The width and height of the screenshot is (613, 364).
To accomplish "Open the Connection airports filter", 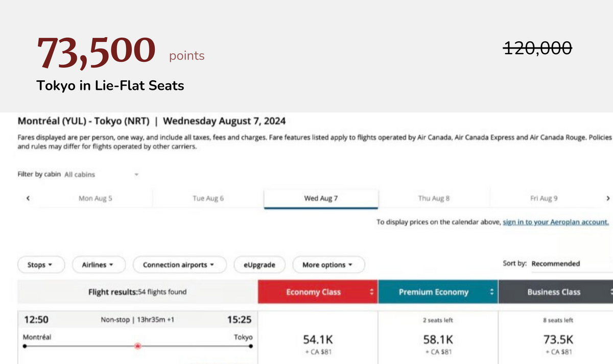I will (179, 265).
